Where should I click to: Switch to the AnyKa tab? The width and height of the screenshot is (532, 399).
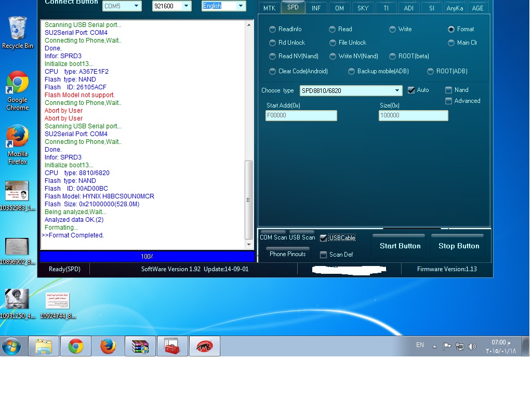455,8
